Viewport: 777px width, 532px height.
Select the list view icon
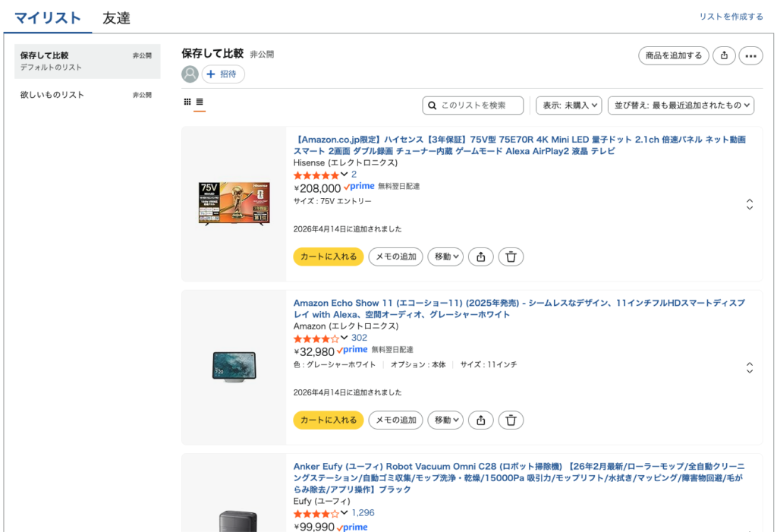[x=200, y=102]
